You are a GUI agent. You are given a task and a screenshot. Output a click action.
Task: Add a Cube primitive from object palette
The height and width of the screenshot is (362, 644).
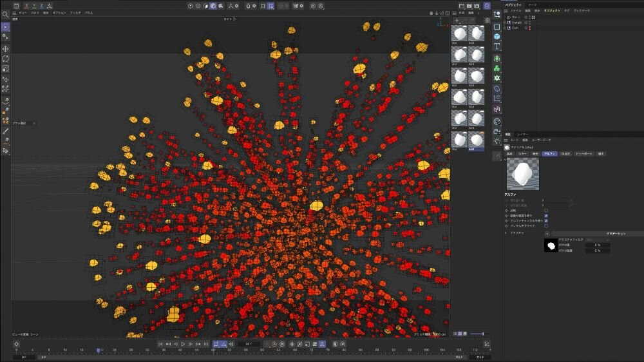[497, 37]
